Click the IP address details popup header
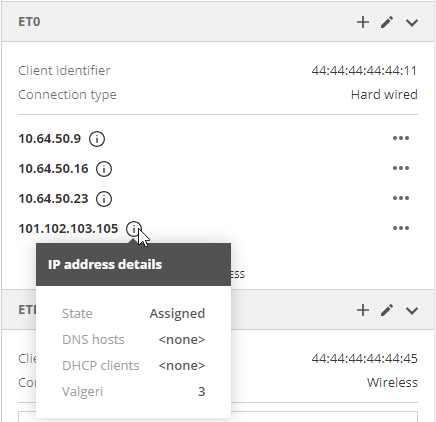436x422 pixels. pyautogui.click(x=133, y=264)
